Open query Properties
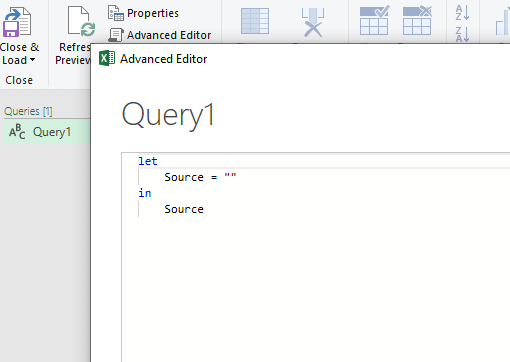Viewport: 510px width, 362px height. click(x=143, y=13)
